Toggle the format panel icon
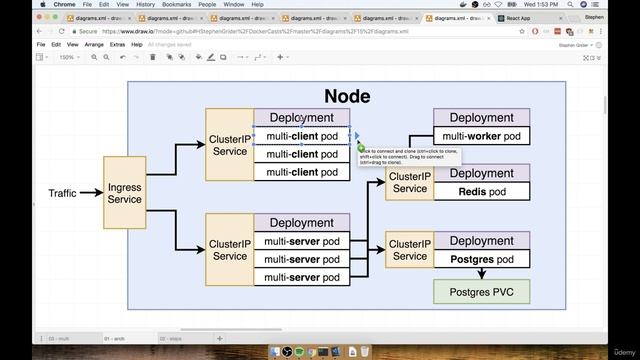The image size is (640, 360). pos(592,58)
